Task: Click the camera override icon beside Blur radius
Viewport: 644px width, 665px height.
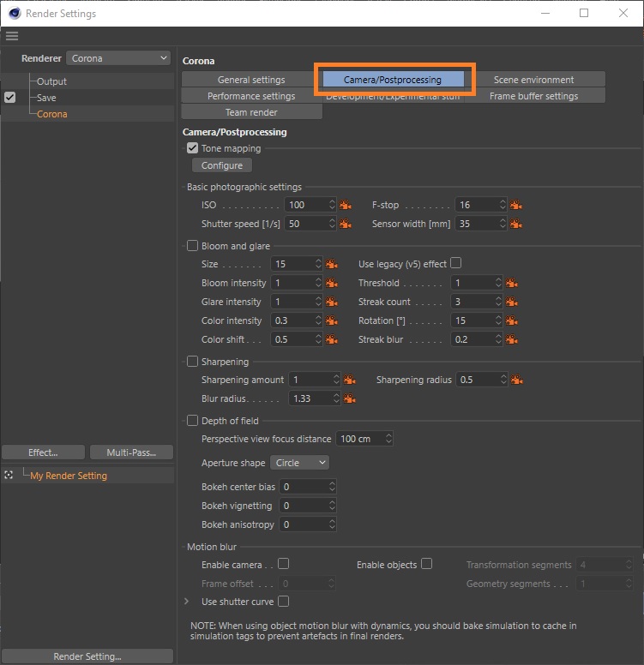Action: [349, 398]
